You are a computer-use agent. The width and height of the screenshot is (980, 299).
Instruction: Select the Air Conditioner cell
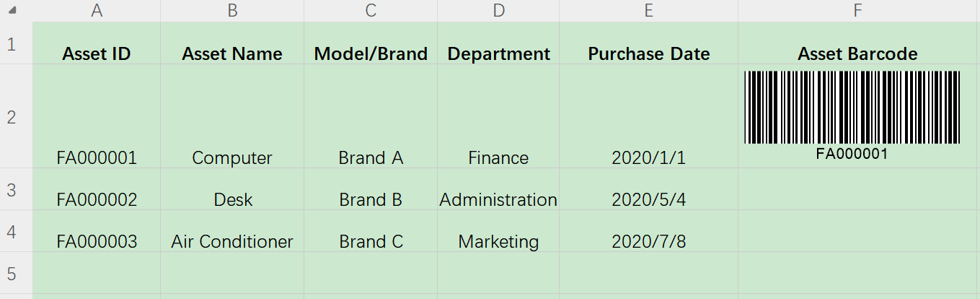click(232, 232)
